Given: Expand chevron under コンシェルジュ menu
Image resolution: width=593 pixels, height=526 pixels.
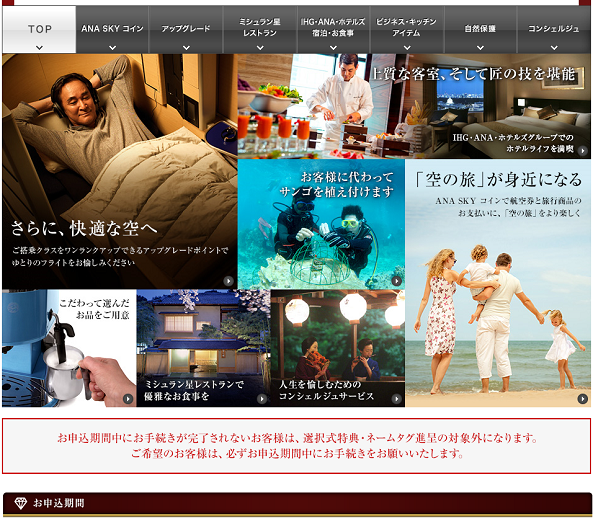Looking at the screenshot, I should [x=554, y=48].
